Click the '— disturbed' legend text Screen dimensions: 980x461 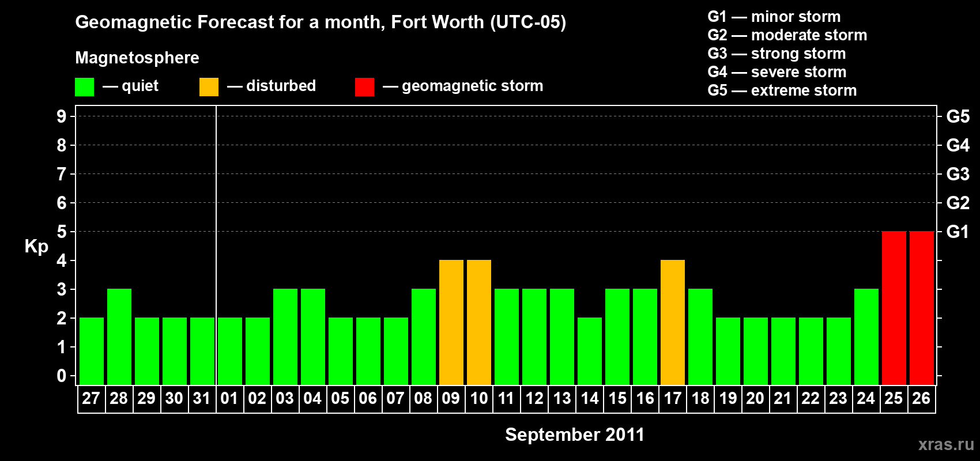pos(272,86)
